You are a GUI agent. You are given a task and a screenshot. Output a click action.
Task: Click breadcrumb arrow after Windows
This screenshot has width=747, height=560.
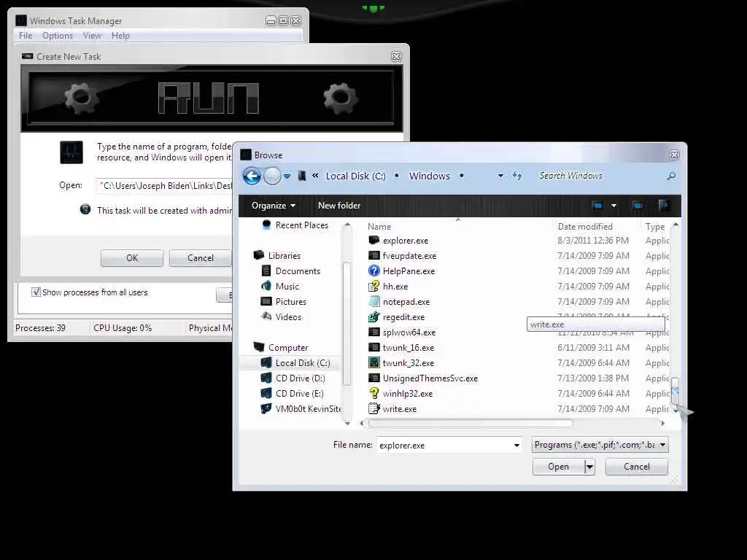tap(461, 176)
